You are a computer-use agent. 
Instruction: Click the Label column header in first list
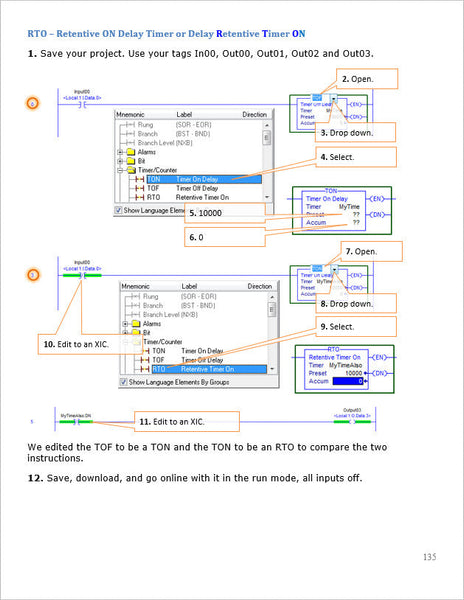click(x=184, y=114)
